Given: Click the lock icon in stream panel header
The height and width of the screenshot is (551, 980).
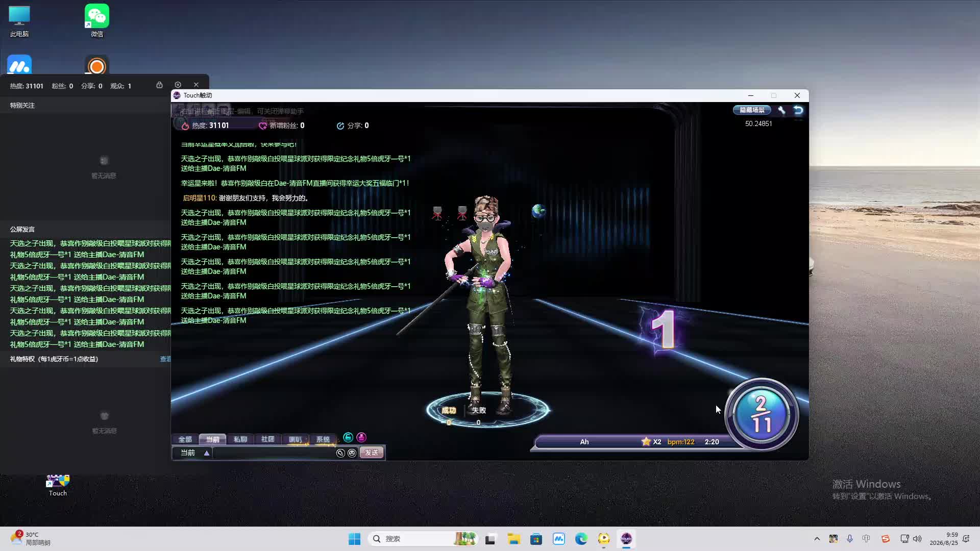Looking at the screenshot, I should pyautogui.click(x=159, y=85).
